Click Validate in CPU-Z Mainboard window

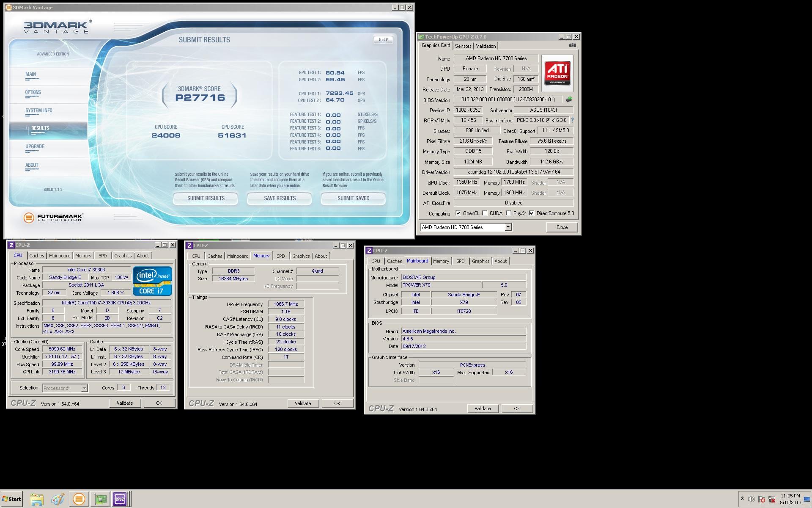click(x=483, y=409)
